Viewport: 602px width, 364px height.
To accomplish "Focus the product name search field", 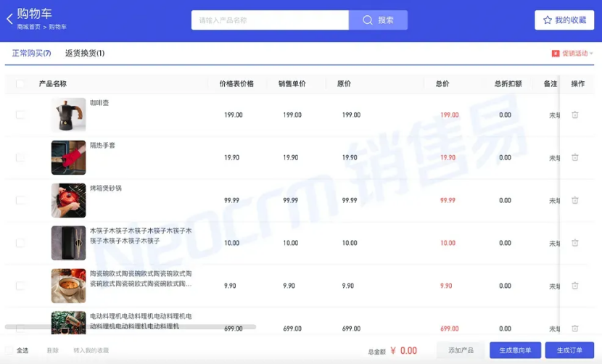I will point(270,20).
